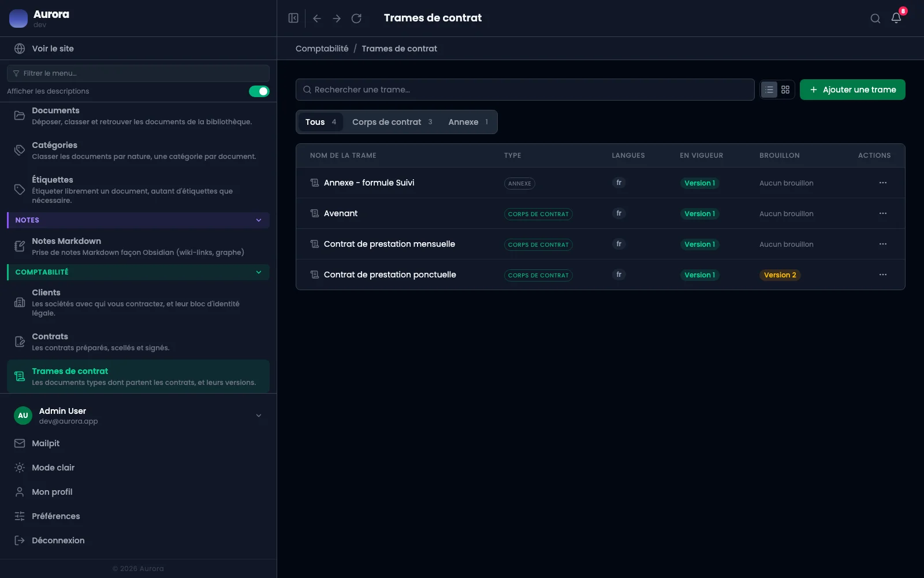Open Contrat de prestation mensuelle trame
The width and height of the screenshot is (924, 578).
389,244
